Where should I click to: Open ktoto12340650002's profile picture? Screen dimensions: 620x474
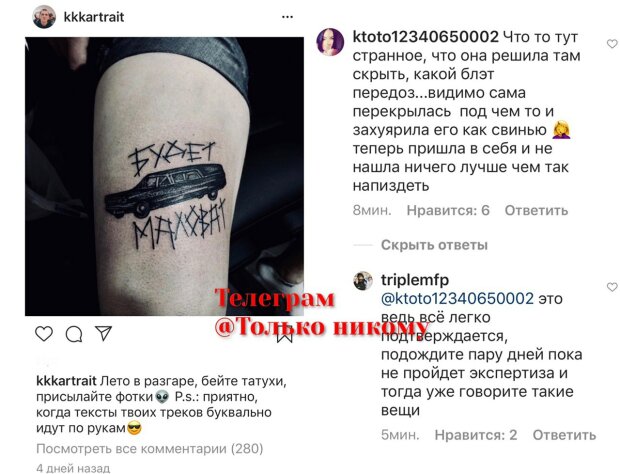[330, 42]
